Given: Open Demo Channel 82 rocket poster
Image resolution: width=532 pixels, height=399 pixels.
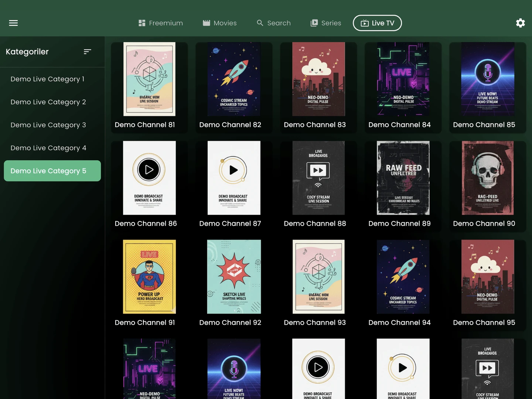Looking at the screenshot, I should 234,79.
